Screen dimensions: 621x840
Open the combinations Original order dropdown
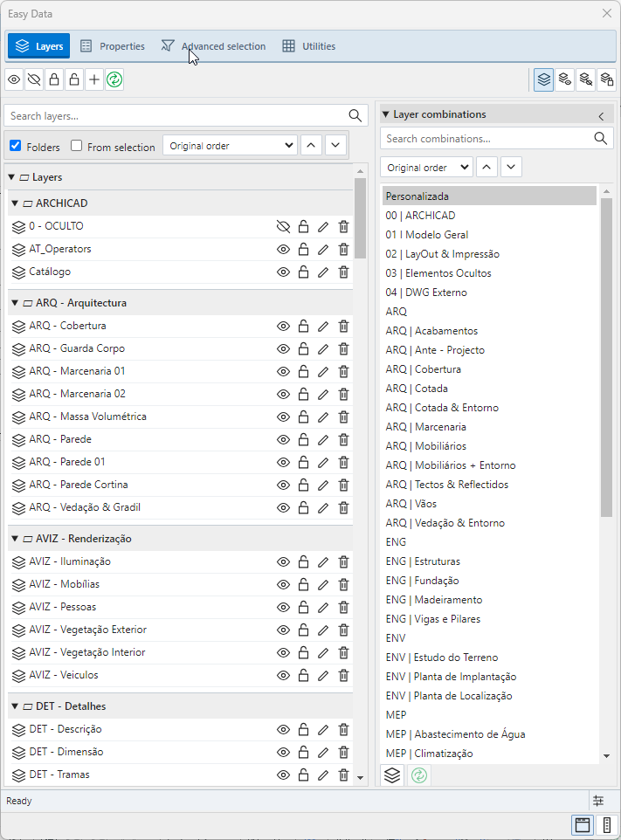426,167
